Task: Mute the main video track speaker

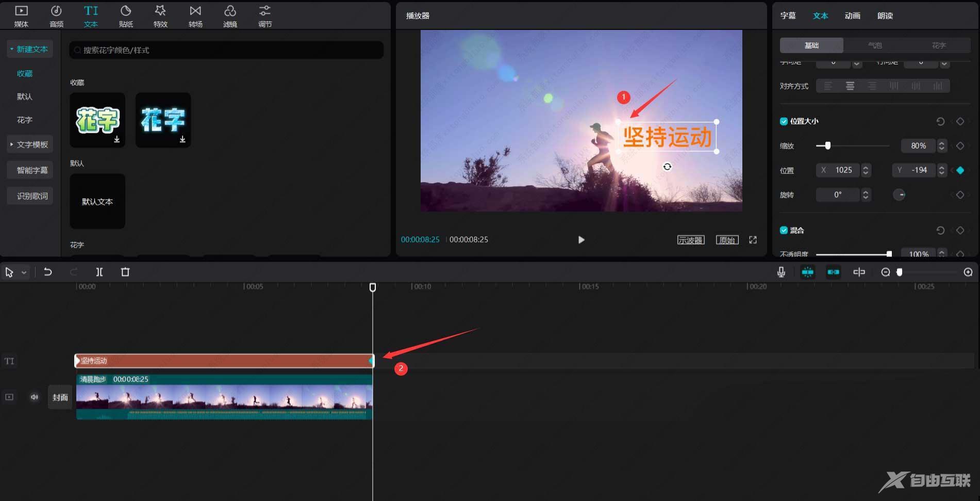Action: tap(34, 397)
